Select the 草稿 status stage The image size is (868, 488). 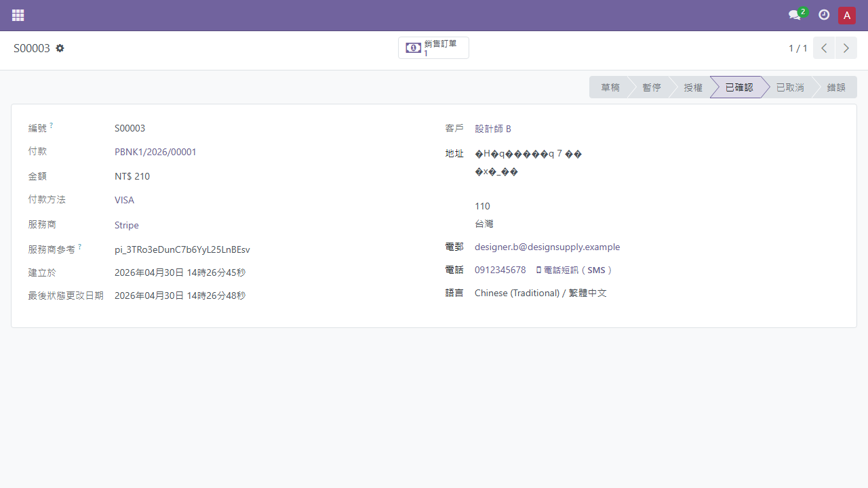(x=609, y=87)
